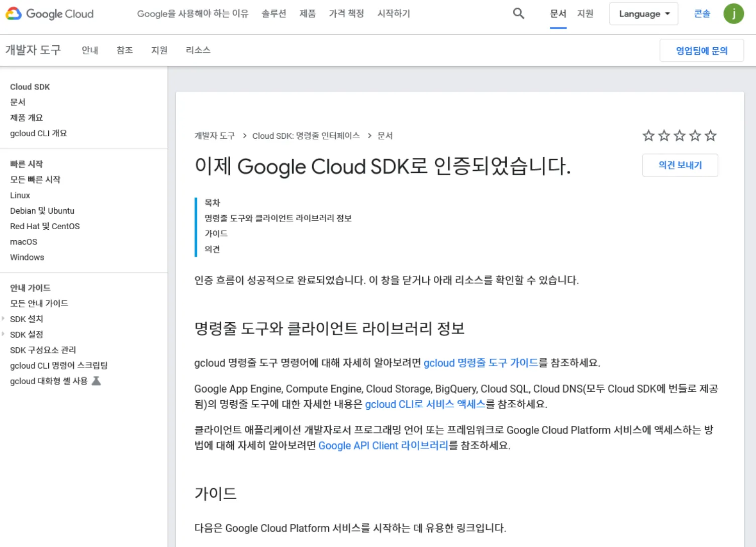This screenshot has height=547, width=756.
Task: Open Debian 및 Ubuntu quickstart in sidebar
Action: (42, 211)
